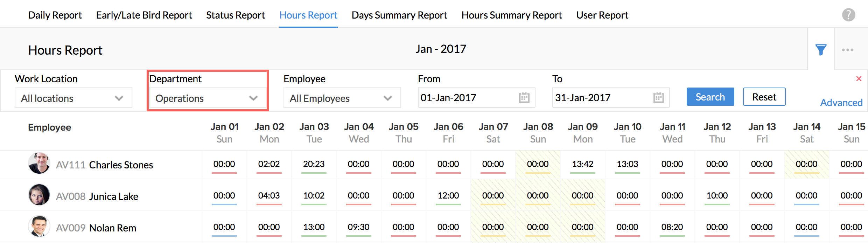Click the Jan 01 Sun column header
The height and width of the screenshot is (243, 868).
coord(224,133)
